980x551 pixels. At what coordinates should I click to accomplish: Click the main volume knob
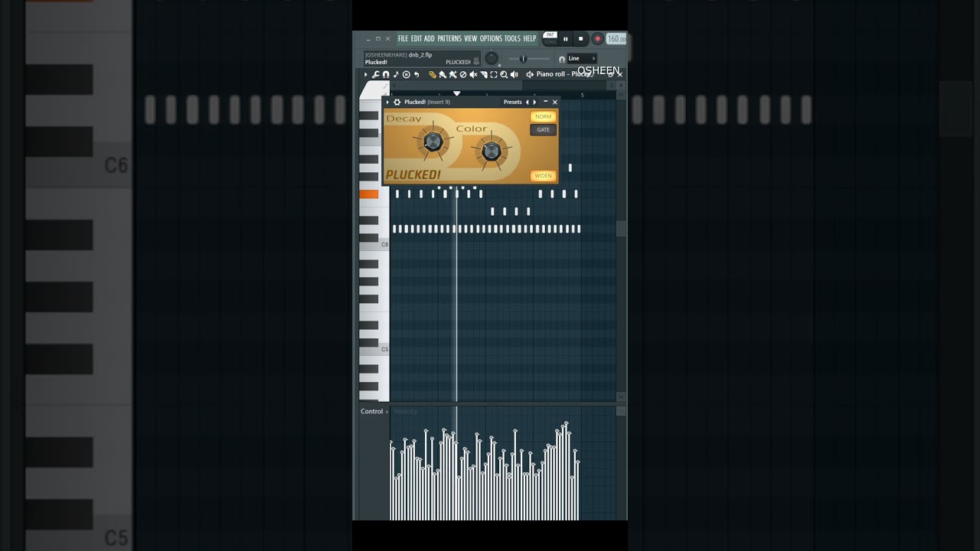click(x=492, y=58)
